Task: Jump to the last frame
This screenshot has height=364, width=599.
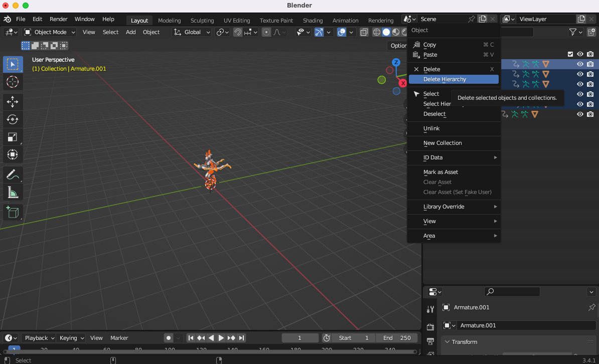Action: click(x=241, y=338)
